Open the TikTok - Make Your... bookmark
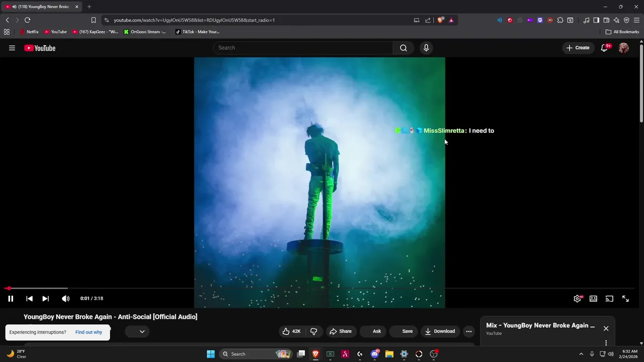 [198, 32]
